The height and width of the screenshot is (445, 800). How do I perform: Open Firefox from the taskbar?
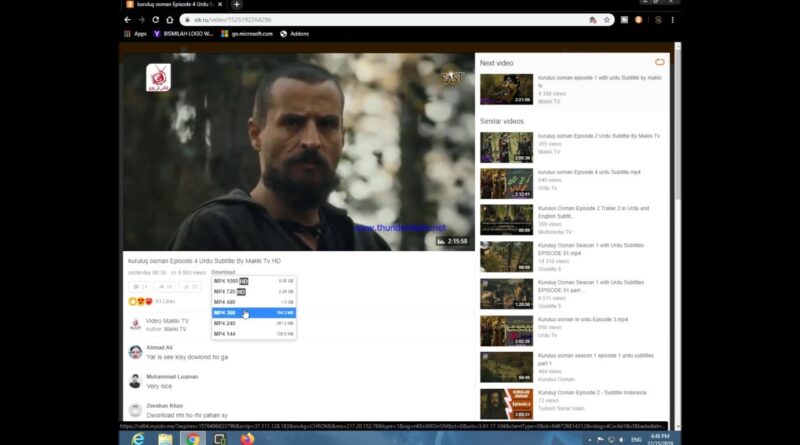247,439
